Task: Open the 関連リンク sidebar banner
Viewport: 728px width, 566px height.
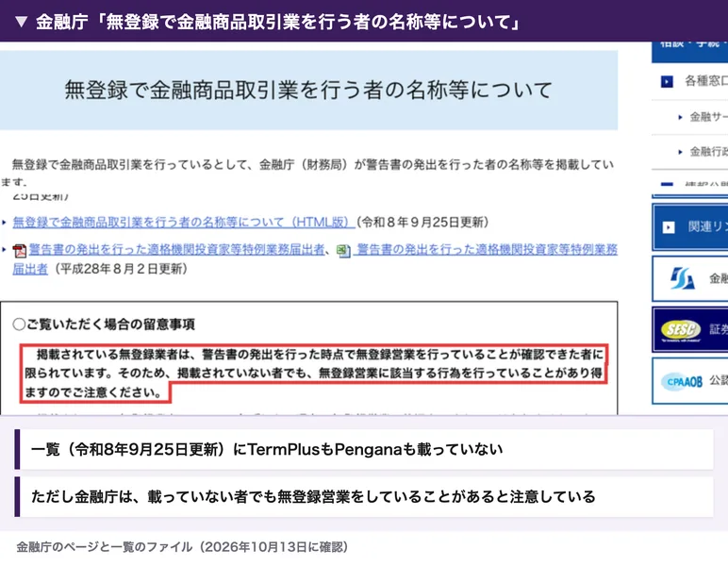Action: pos(690,227)
